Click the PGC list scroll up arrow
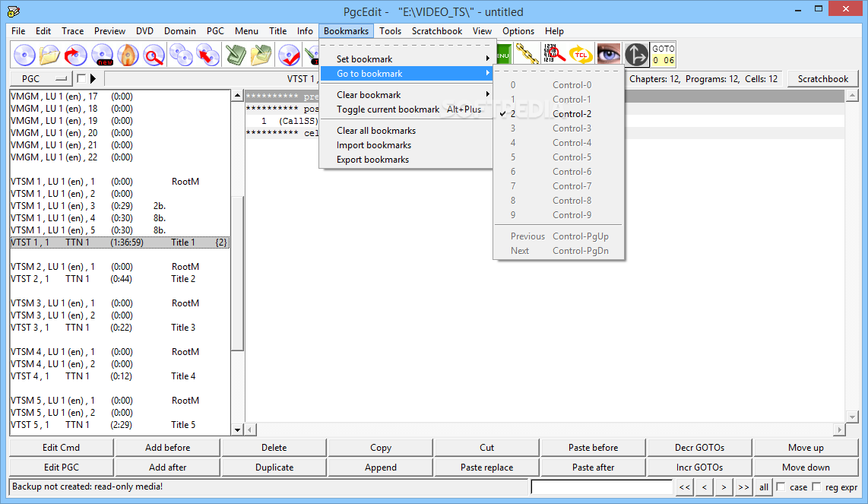The width and height of the screenshot is (868, 504). (237, 95)
